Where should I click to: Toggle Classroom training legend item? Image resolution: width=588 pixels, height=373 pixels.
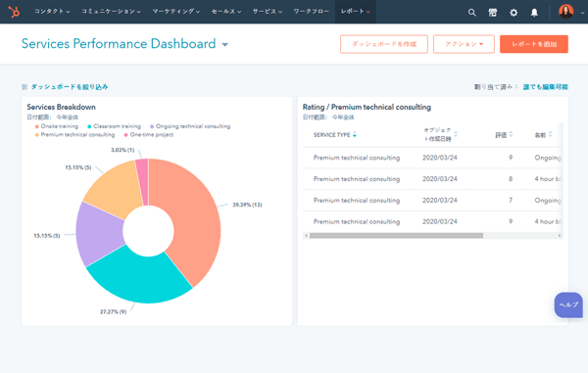[x=114, y=126]
